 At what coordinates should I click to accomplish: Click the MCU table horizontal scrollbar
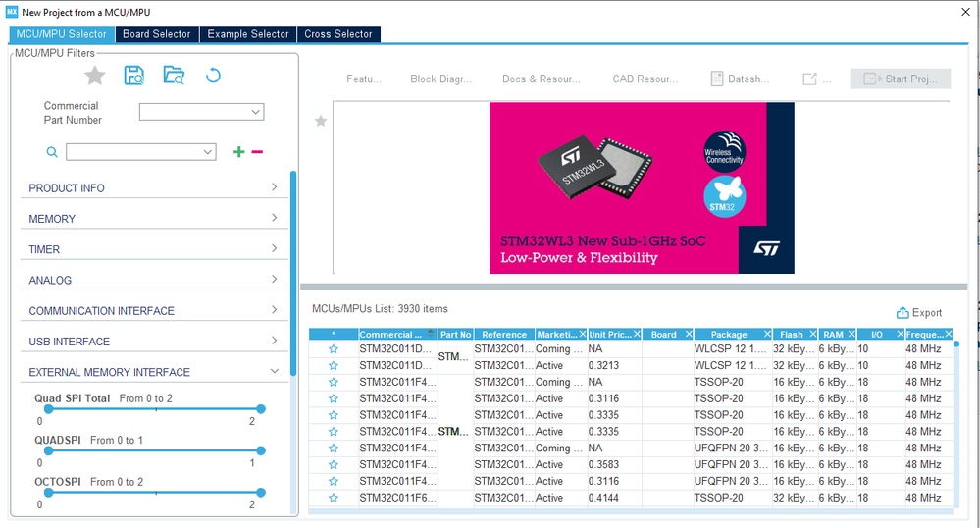pyautogui.click(x=631, y=511)
